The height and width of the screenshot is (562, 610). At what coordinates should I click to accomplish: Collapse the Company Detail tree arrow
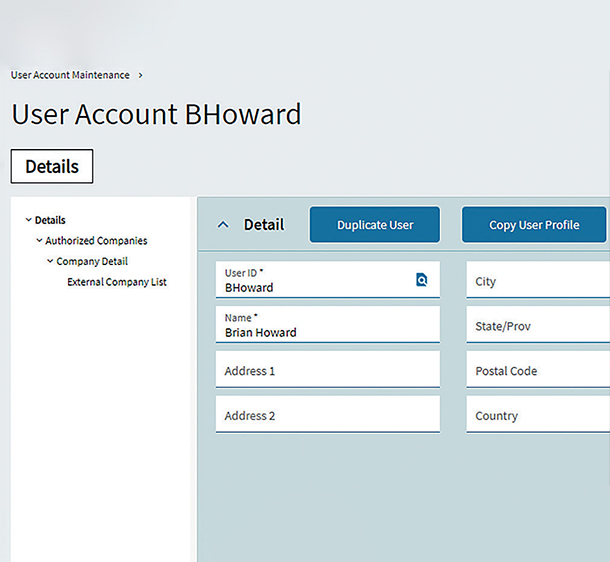tap(50, 262)
